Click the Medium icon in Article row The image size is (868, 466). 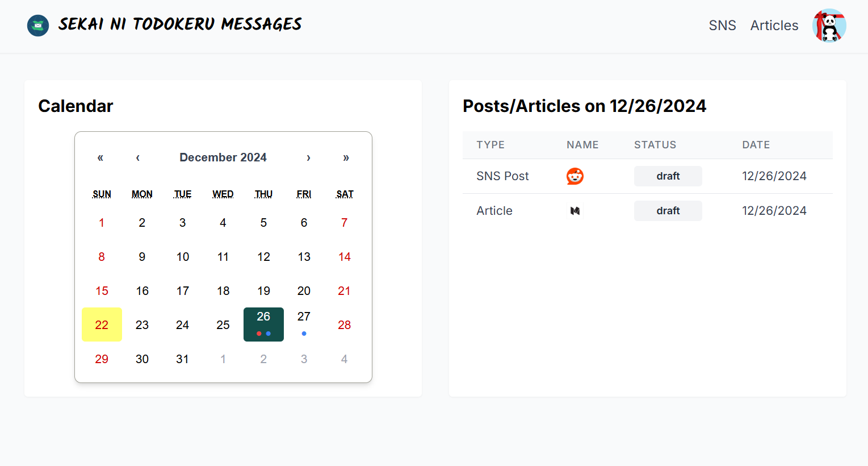click(x=575, y=211)
